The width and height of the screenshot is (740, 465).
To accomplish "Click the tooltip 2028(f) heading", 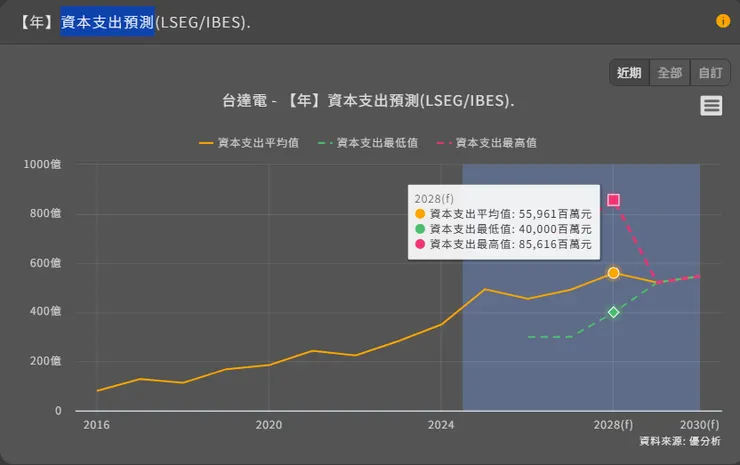I will [x=434, y=199].
